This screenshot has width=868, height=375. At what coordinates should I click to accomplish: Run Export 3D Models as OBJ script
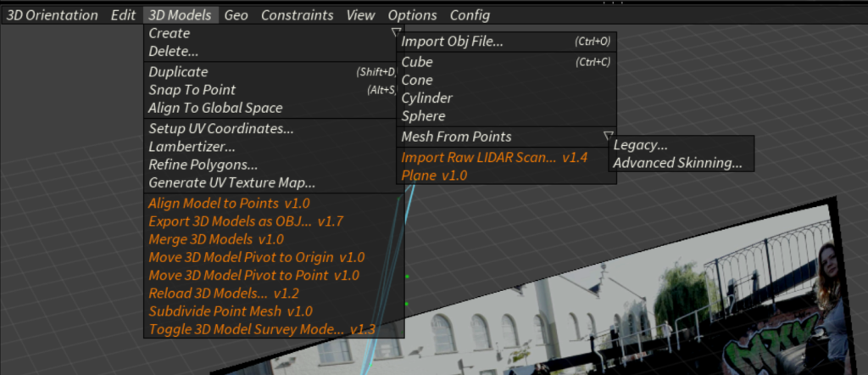(x=274, y=221)
